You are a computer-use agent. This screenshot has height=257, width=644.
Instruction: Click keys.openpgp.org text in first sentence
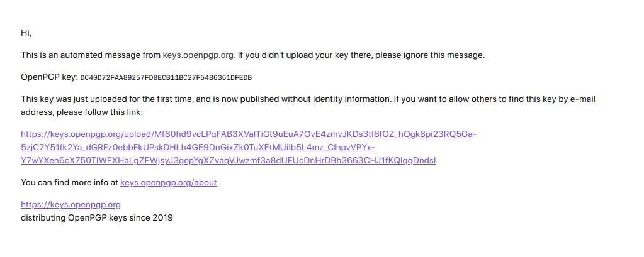coord(198,55)
